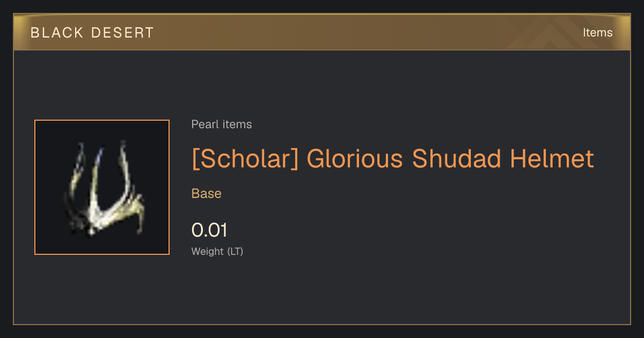Click the Glorious Shudad Helmet item icon
Screen dimensions: 644x338
tap(102, 187)
